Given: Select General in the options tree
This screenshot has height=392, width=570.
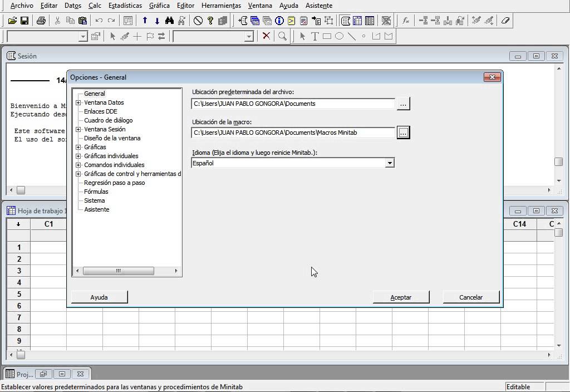Looking at the screenshot, I should tap(95, 94).
